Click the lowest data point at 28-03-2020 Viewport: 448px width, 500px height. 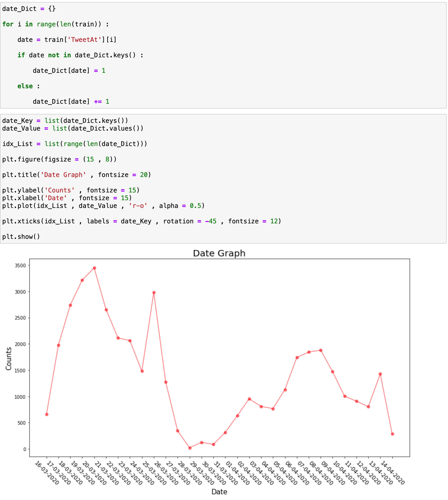pyautogui.click(x=190, y=448)
